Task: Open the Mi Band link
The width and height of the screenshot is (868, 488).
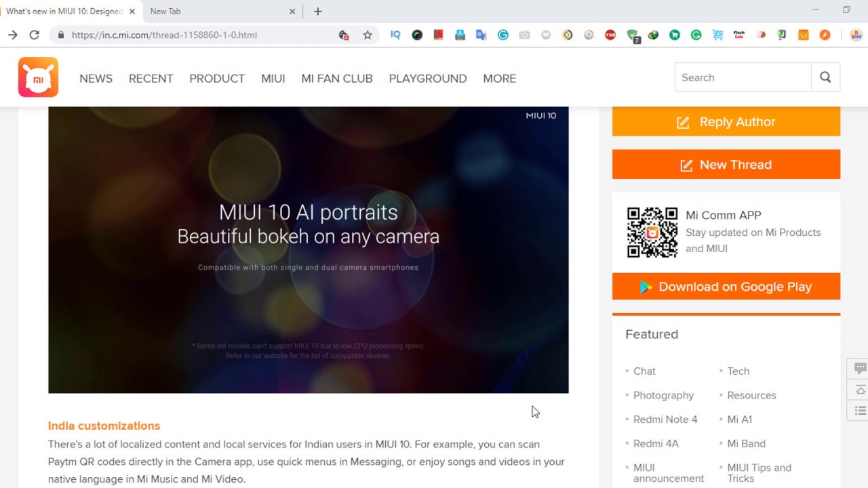Action: coord(746,444)
